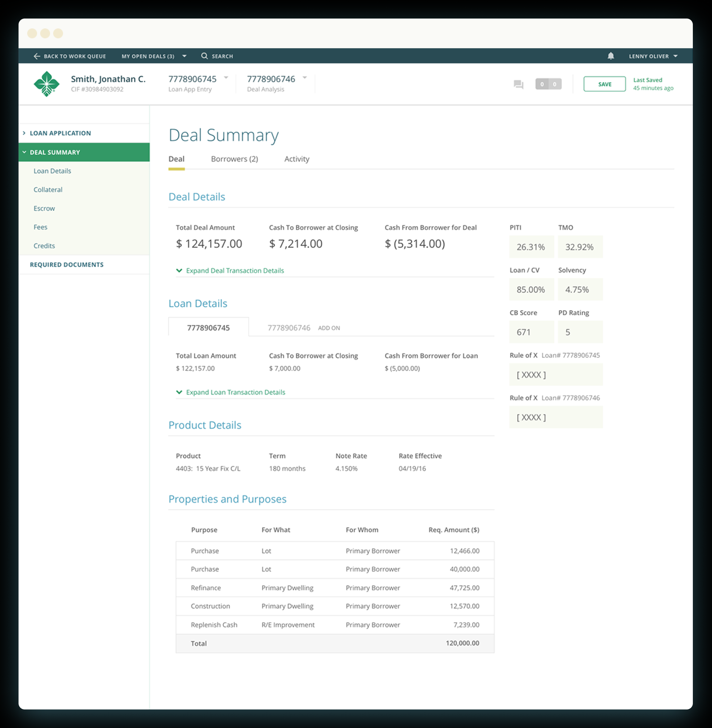Screen dimensions: 712x728
Task: Click the Loan / CV value 85.00%
Action: point(532,290)
